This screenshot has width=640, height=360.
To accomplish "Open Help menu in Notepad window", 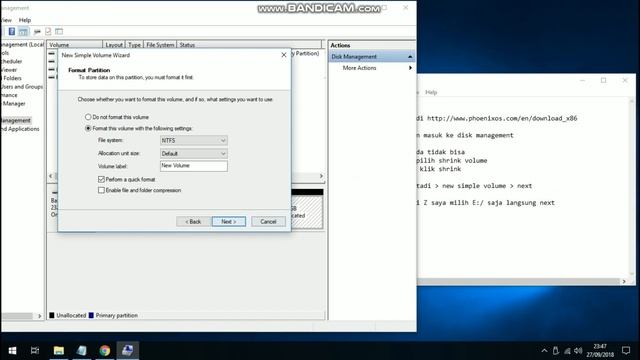I will 431,92.
